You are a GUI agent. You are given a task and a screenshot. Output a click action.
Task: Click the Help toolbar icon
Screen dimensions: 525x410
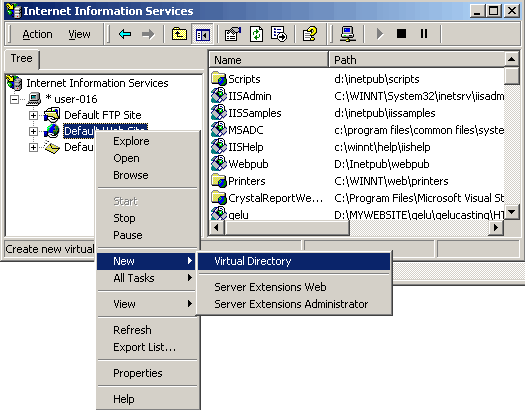pos(310,34)
